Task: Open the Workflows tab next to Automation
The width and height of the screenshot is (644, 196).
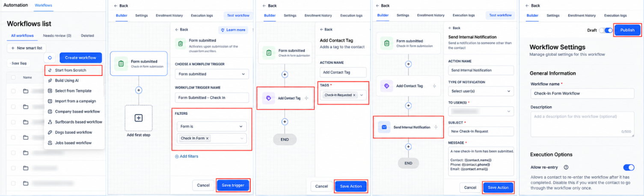Action: (x=43, y=5)
